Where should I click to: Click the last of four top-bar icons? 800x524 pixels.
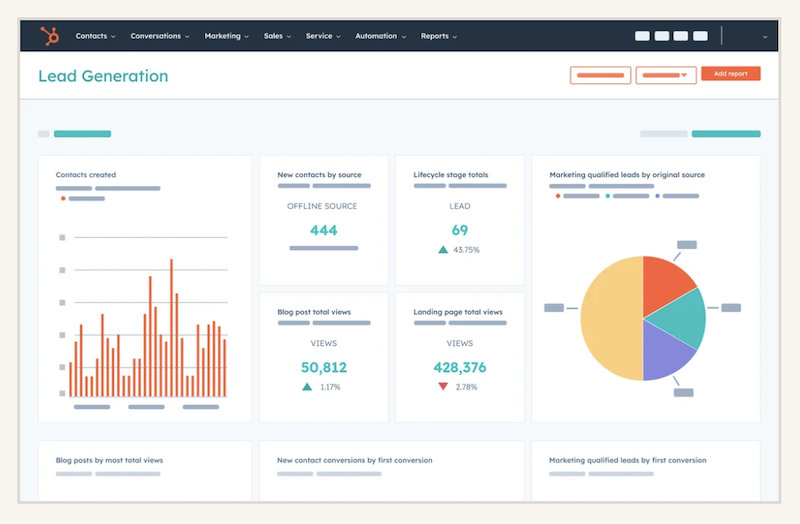tap(700, 36)
